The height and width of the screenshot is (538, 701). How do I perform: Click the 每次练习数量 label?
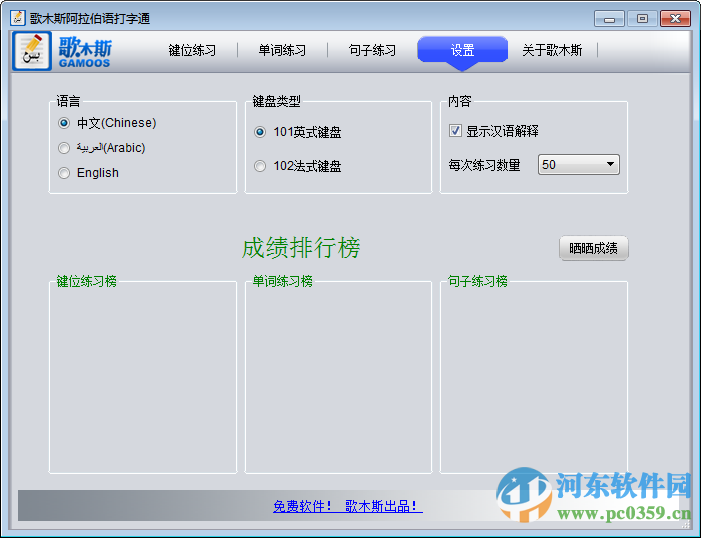tap(485, 165)
